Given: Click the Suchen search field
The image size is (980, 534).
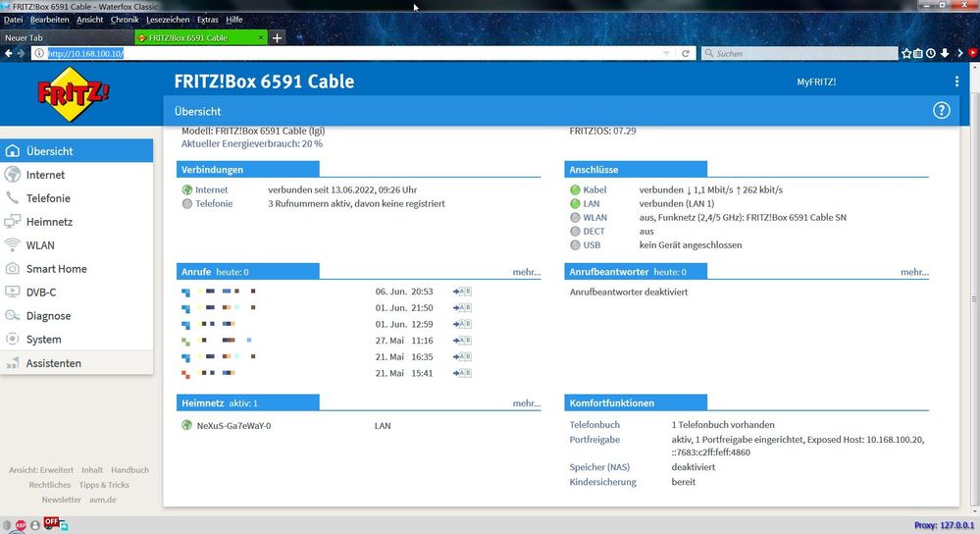Looking at the screenshot, I should pos(799,54).
